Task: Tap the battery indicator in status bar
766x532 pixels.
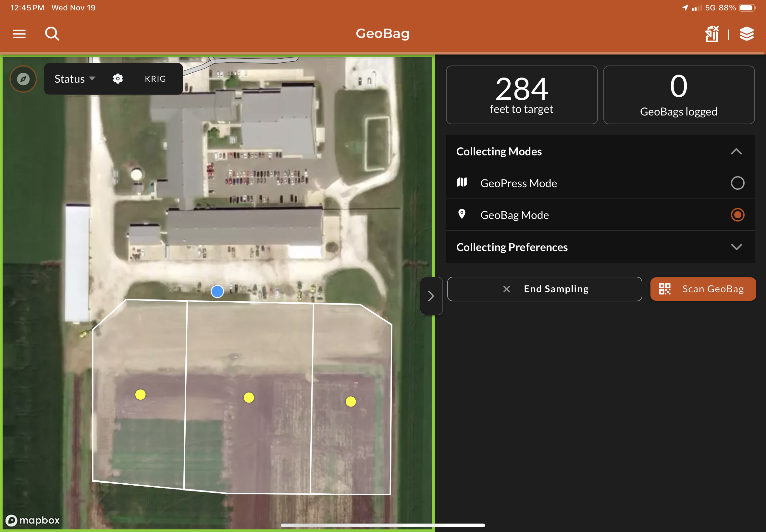Action: pyautogui.click(x=747, y=8)
